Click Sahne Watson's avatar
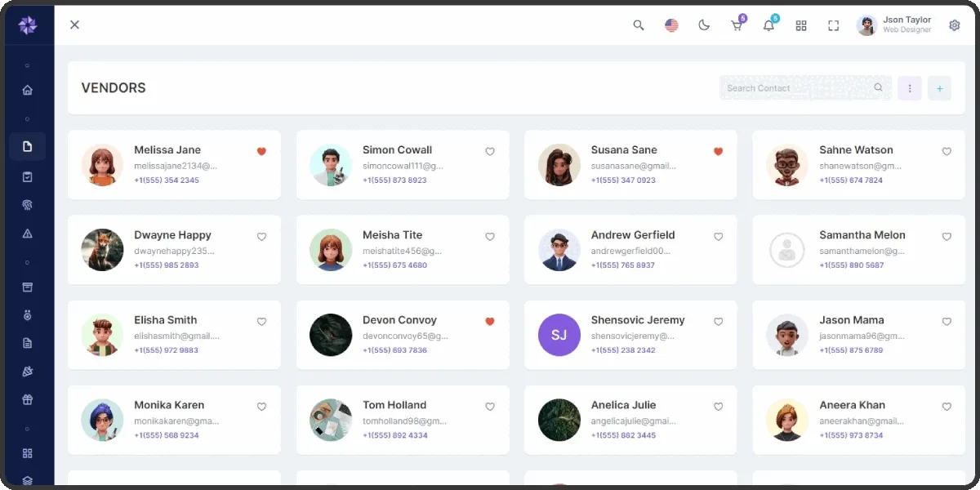Image resolution: width=980 pixels, height=490 pixels. (x=787, y=165)
